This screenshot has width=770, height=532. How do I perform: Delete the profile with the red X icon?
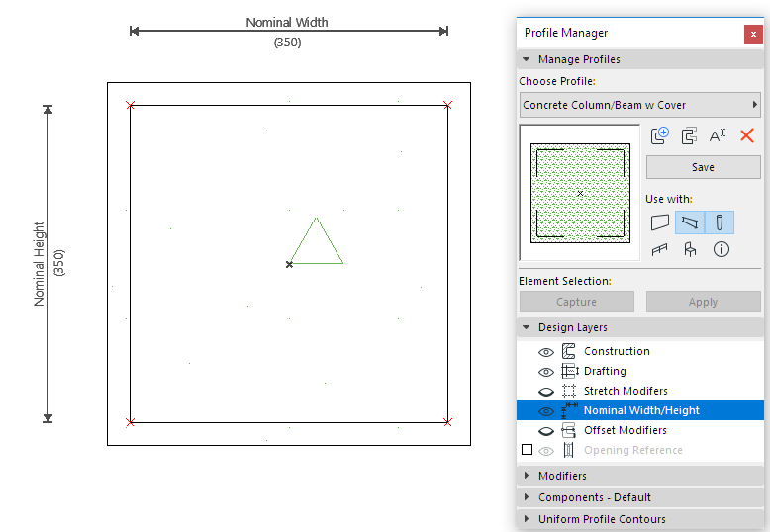pyautogui.click(x=747, y=135)
